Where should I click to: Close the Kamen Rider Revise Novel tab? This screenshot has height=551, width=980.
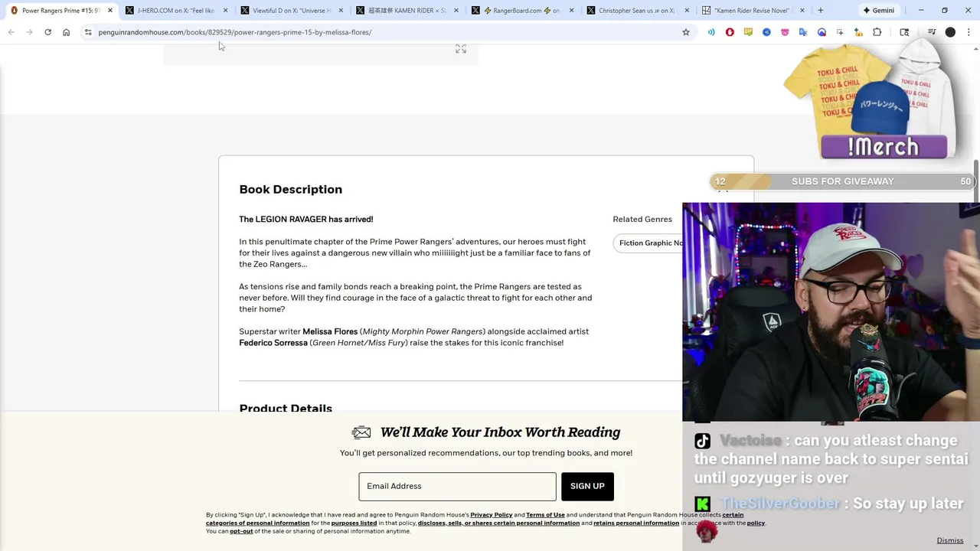802,10
